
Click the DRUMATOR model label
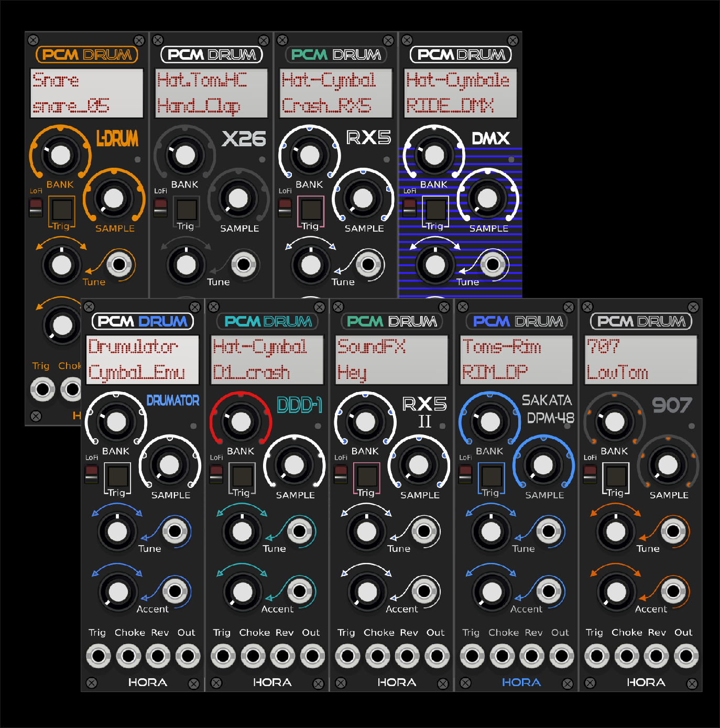click(x=173, y=400)
